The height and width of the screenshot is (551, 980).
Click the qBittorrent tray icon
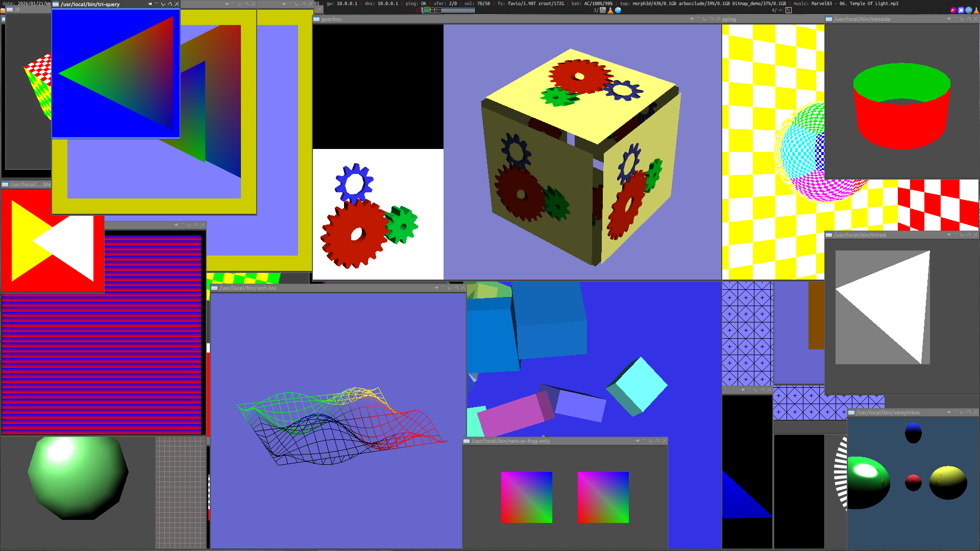coord(969,10)
